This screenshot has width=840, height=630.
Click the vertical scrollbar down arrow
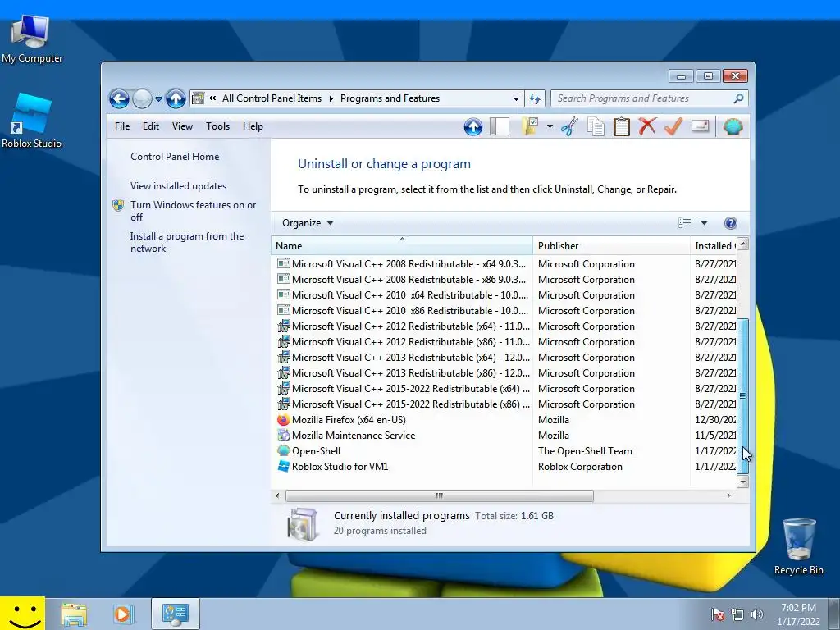[742, 481]
